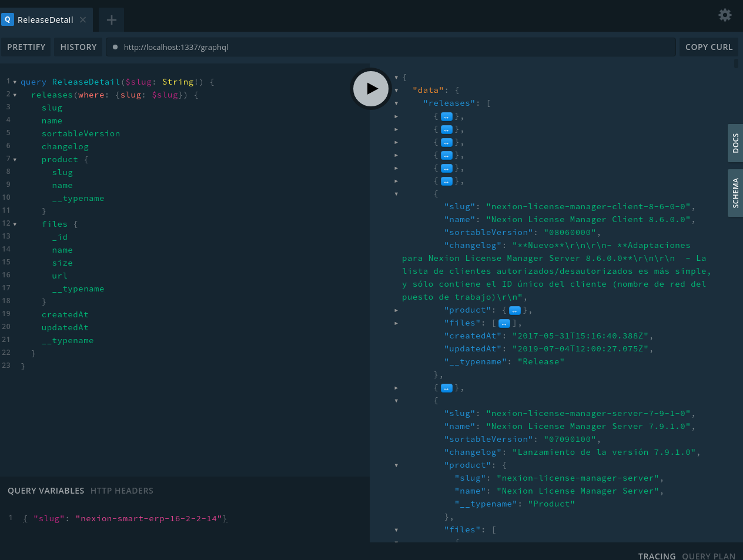Switch to the HTTP HEADERS tab

tap(122, 491)
